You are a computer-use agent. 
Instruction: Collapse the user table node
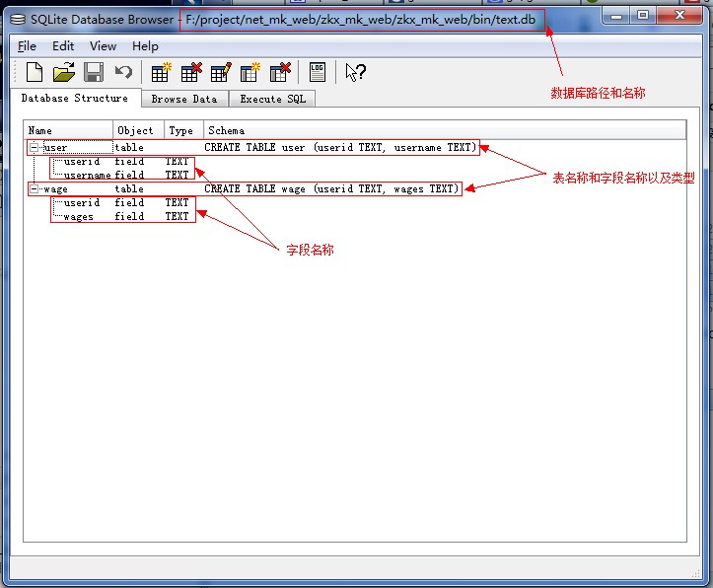click(34, 147)
